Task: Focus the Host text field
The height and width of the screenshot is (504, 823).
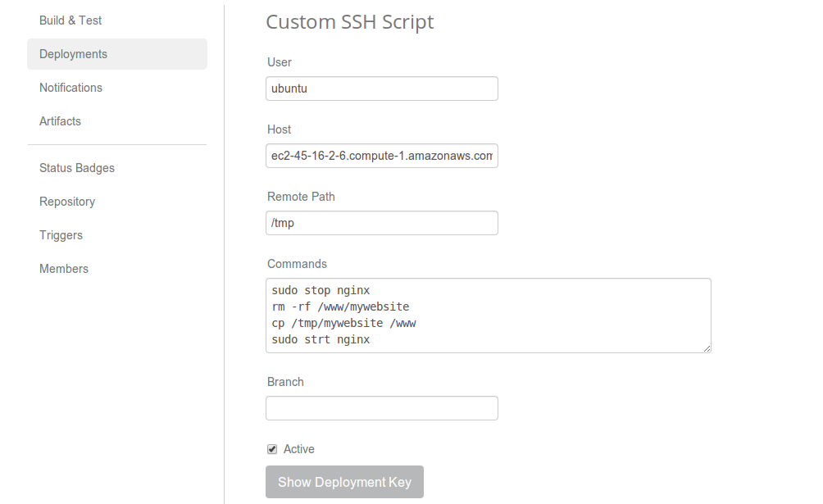Action: click(x=381, y=156)
